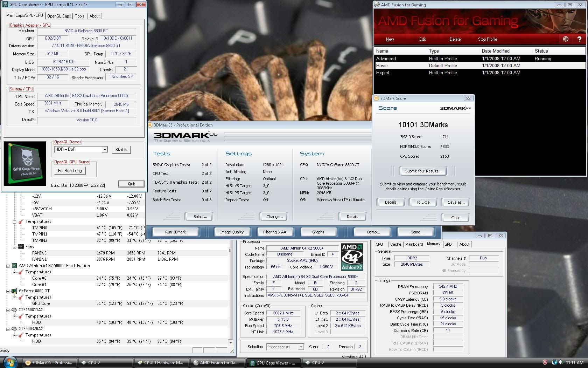Viewport: 588px width, 368px height.
Task: Switch to the OpenGL Caps tab
Action: coord(59,16)
